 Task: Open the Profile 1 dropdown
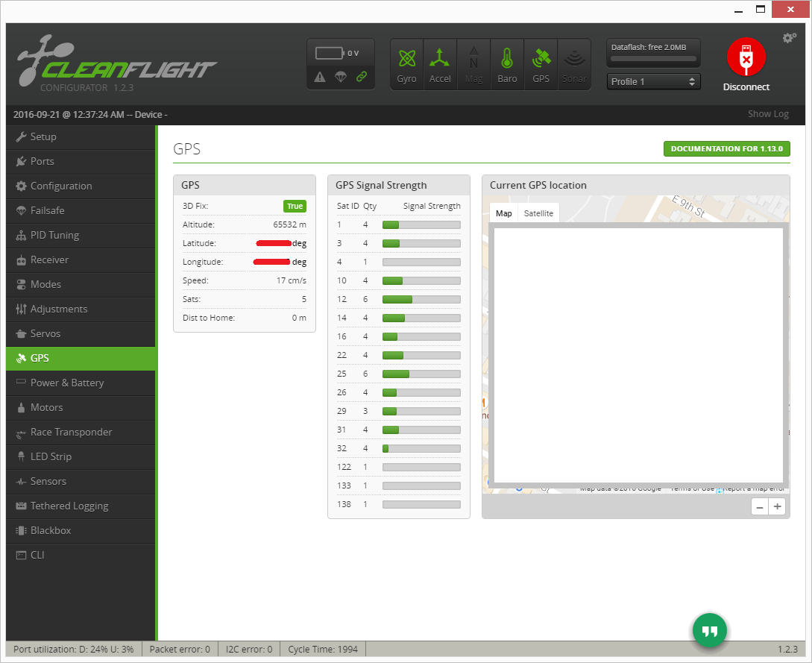pos(654,81)
